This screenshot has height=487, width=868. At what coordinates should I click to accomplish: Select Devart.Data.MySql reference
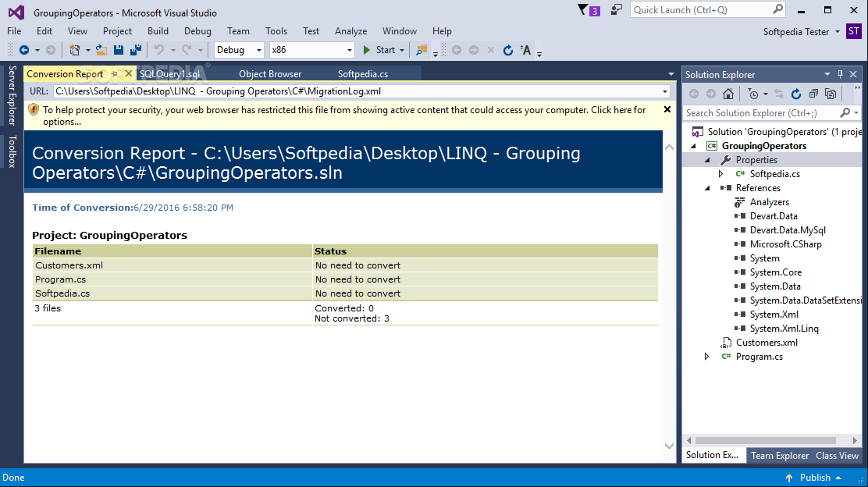pyautogui.click(x=787, y=230)
